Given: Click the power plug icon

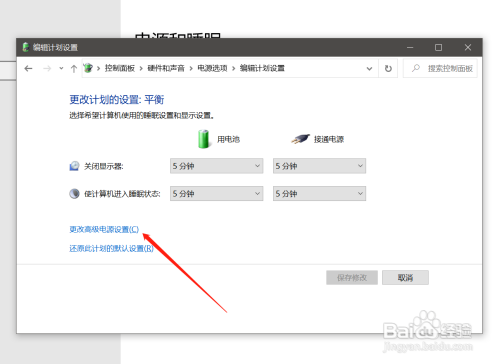Looking at the screenshot, I should (x=300, y=139).
